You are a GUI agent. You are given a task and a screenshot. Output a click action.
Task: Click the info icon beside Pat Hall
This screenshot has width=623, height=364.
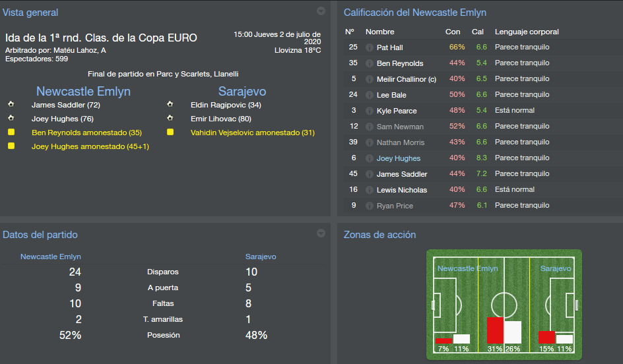(x=370, y=47)
